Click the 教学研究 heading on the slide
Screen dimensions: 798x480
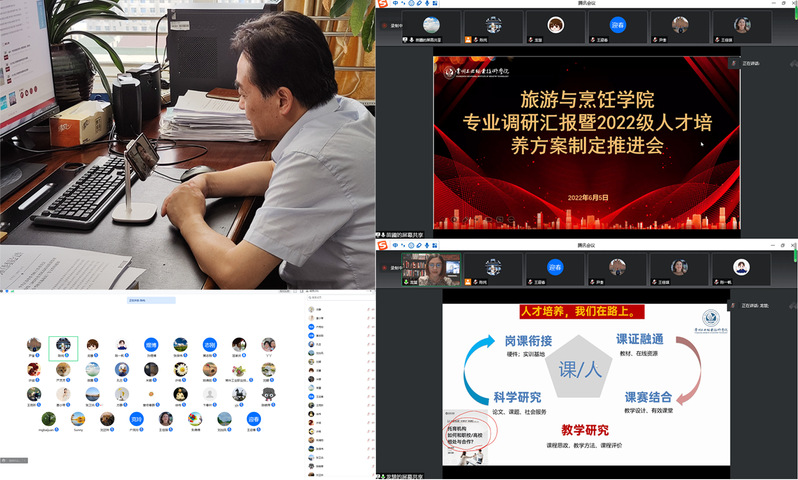[584, 431]
